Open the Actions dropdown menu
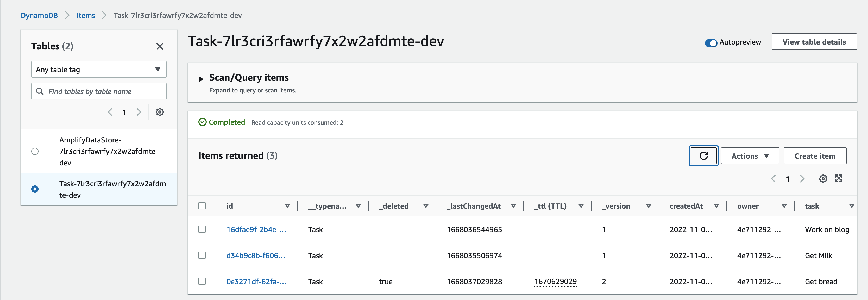Screen dimensions: 868x300 [750, 156]
